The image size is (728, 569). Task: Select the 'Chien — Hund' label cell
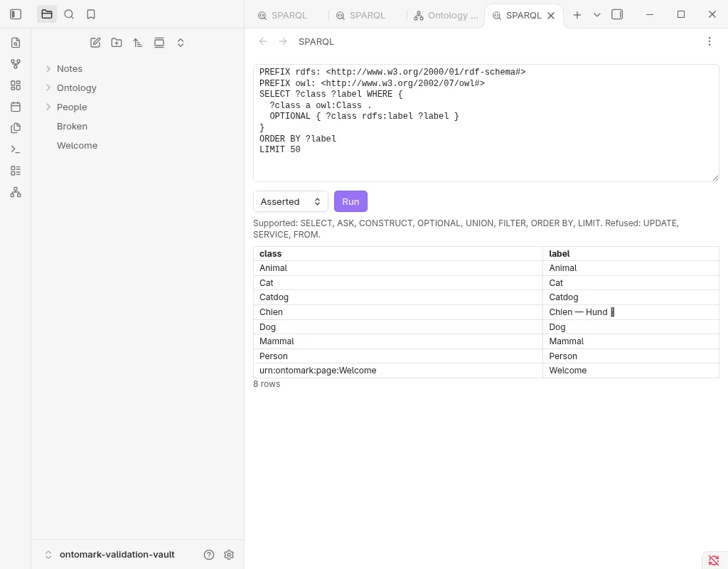[x=631, y=312]
